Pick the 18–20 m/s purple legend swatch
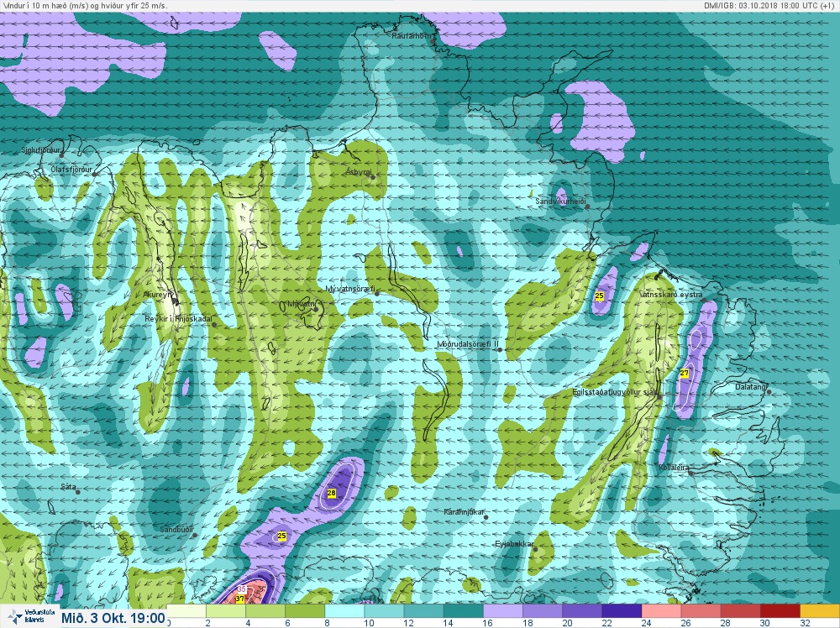 click(543, 611)
